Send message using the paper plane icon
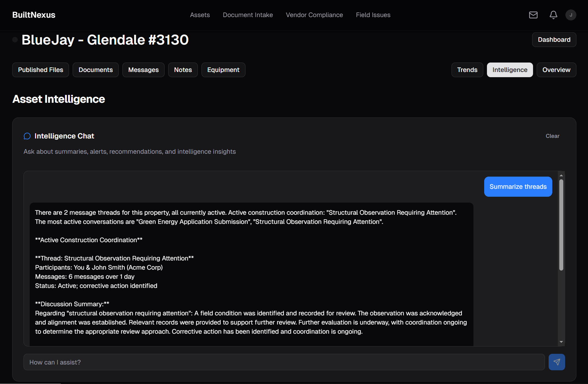588x384 pixels. [557, 362]
